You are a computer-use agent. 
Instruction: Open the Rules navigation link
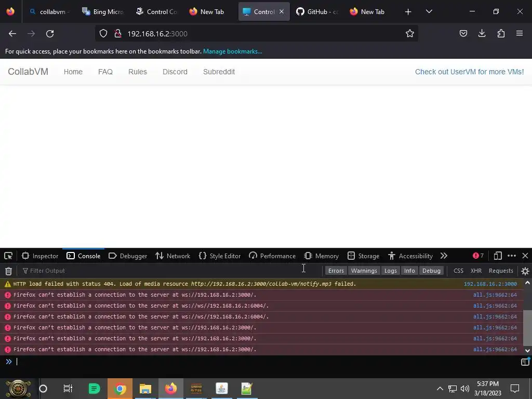137,72
